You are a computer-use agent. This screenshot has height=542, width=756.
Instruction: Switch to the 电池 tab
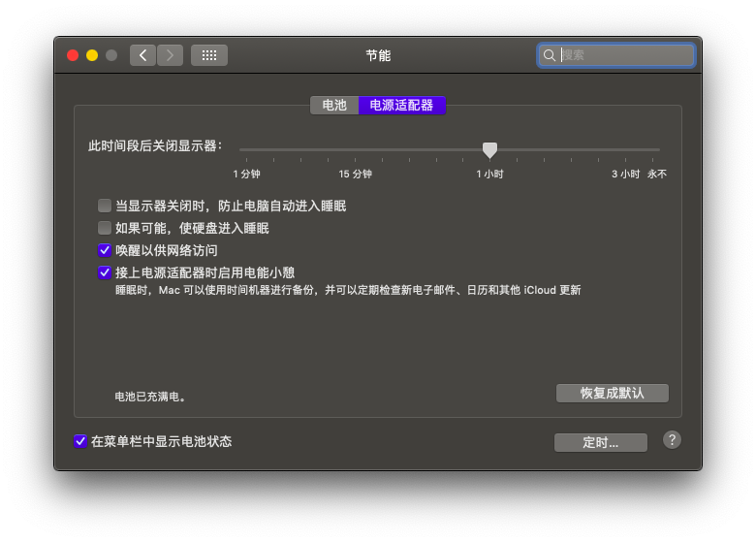point(334,105)
